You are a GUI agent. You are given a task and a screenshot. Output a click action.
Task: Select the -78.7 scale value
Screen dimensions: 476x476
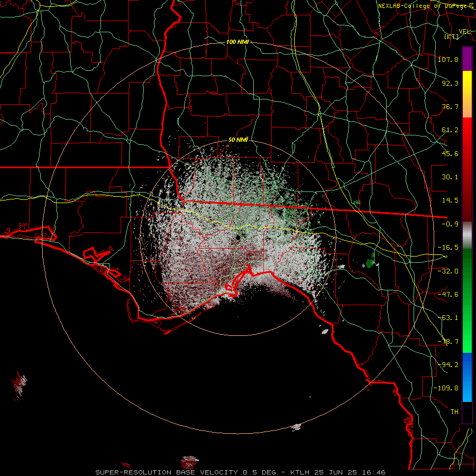pos(448,342)
